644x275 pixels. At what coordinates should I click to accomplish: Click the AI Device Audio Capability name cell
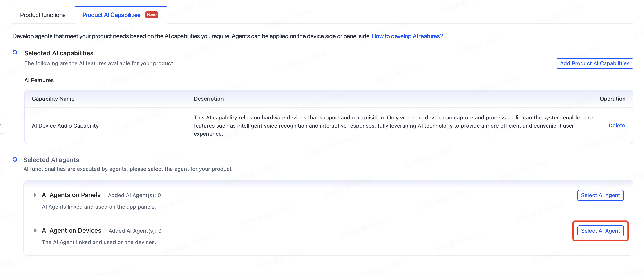[65, 126]
